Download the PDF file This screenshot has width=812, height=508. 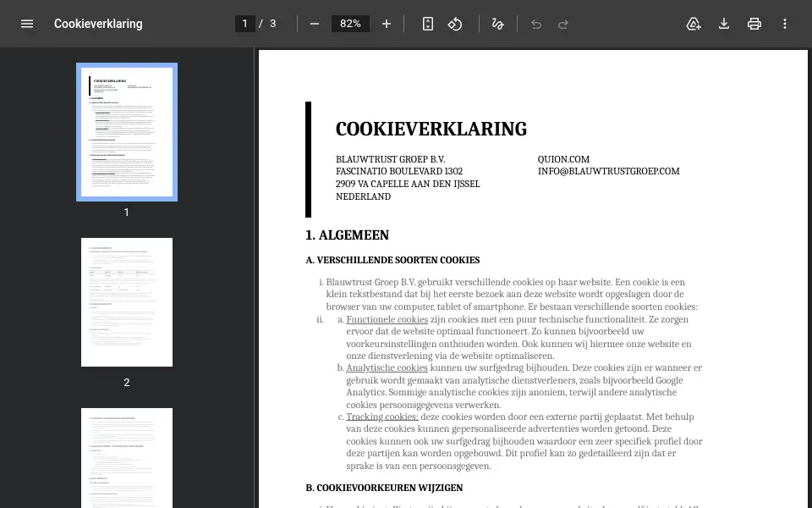[724, 24]
